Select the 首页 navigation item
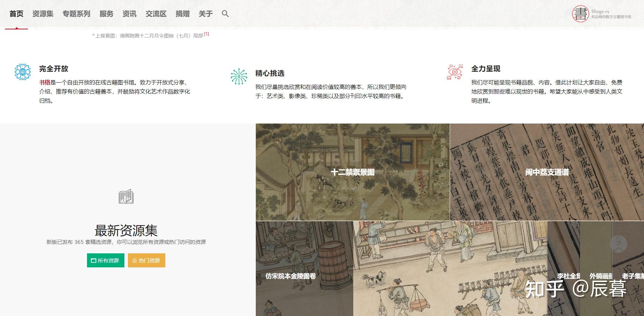644x316 pixels. 17,14
